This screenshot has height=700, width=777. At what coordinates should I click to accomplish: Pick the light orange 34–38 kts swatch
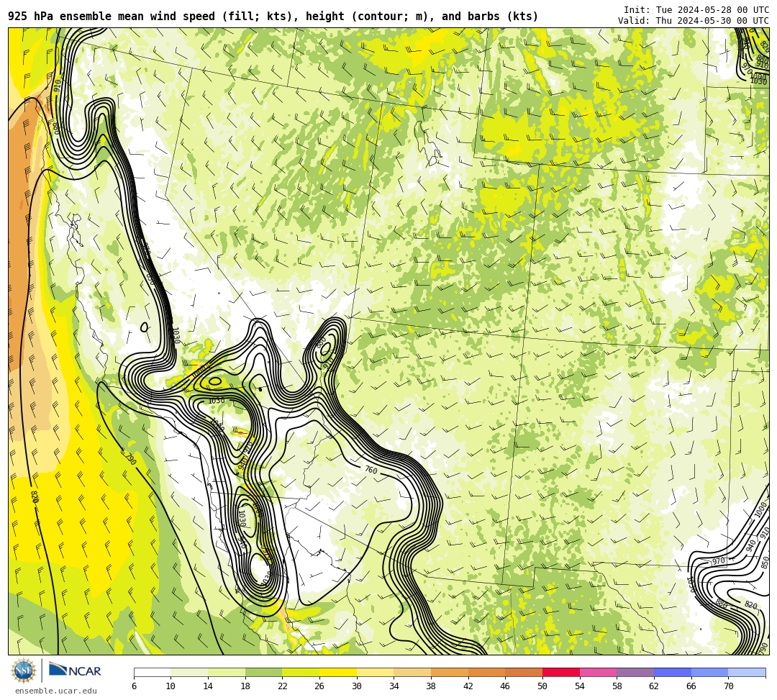[x=412, y=672]
